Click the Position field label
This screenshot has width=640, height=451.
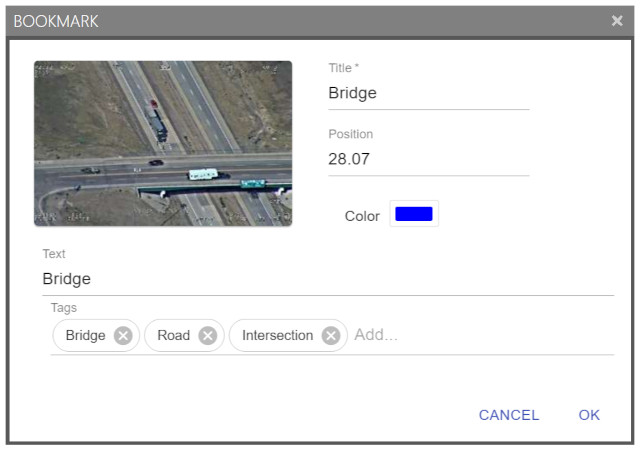coord(350,134)
